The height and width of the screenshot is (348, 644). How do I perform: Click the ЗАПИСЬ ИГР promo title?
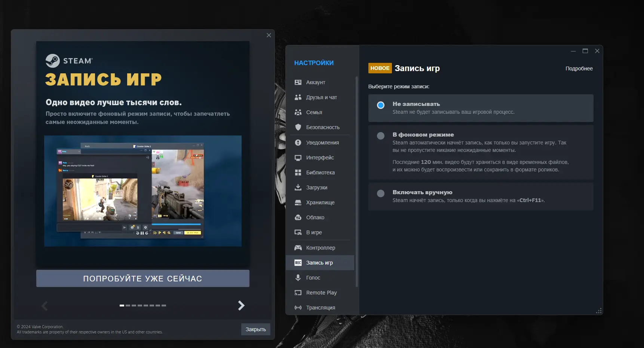point(104,79)
